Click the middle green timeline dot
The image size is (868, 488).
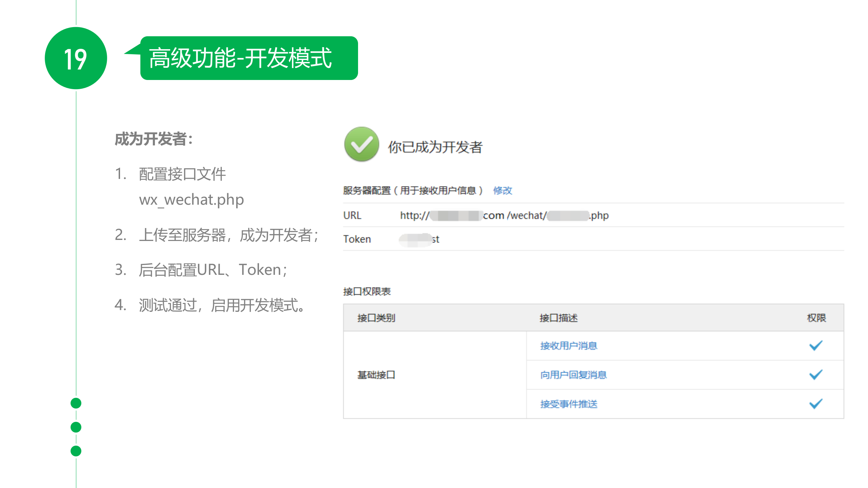[75, 427]
